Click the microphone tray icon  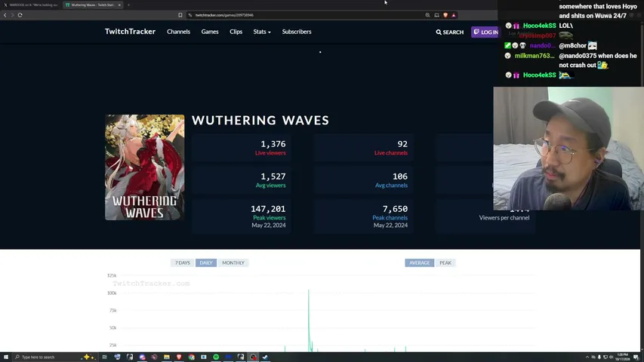coord(599,357)
